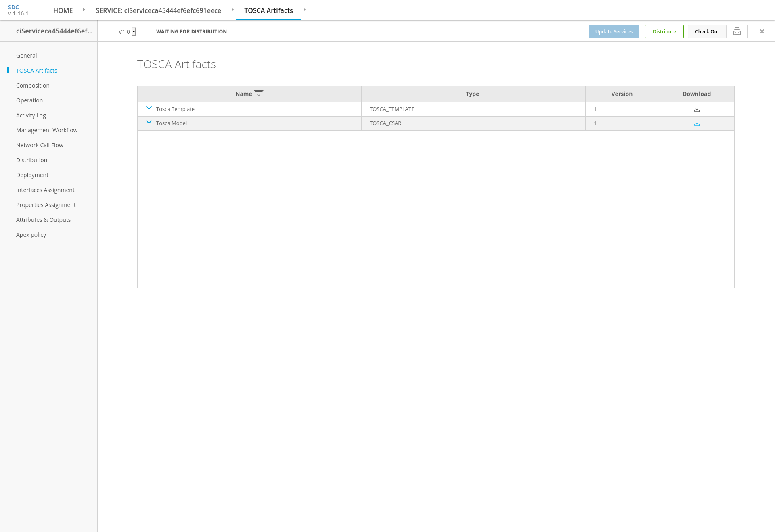The width and height of the screenshot is (775, 532).
Task: Open the Composition section in the sidebar
Action: (x=33, y=86)
